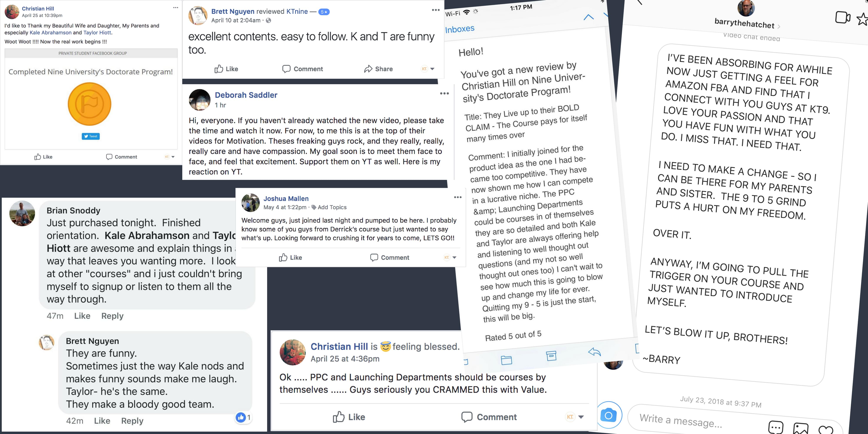The image size is (868, 434).
Task: Tap the archive box icon in the mail toolbar
Action: 551,355
